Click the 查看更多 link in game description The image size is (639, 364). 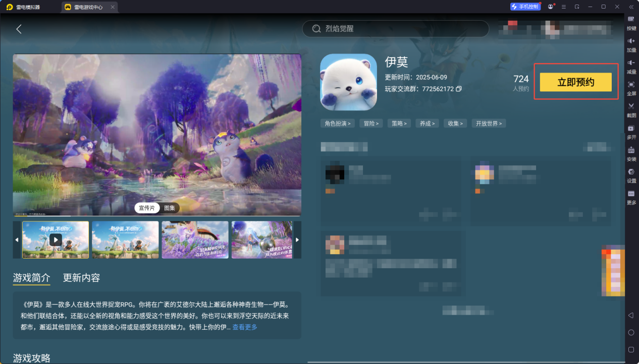tap(244, 326)
